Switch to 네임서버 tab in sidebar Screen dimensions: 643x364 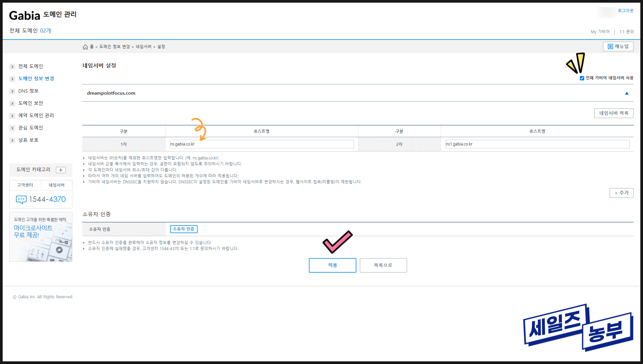pyautogui.click(x=56, y=185)
